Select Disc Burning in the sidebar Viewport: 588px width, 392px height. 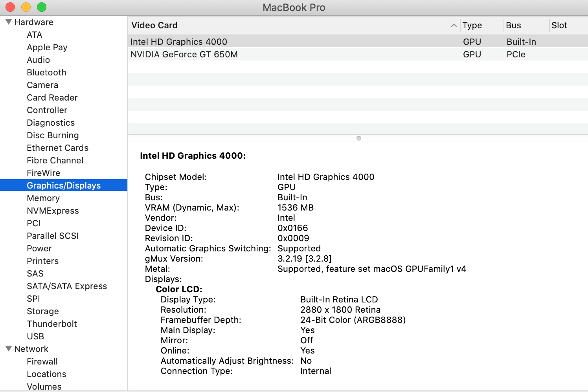click(x=53, y=135)
